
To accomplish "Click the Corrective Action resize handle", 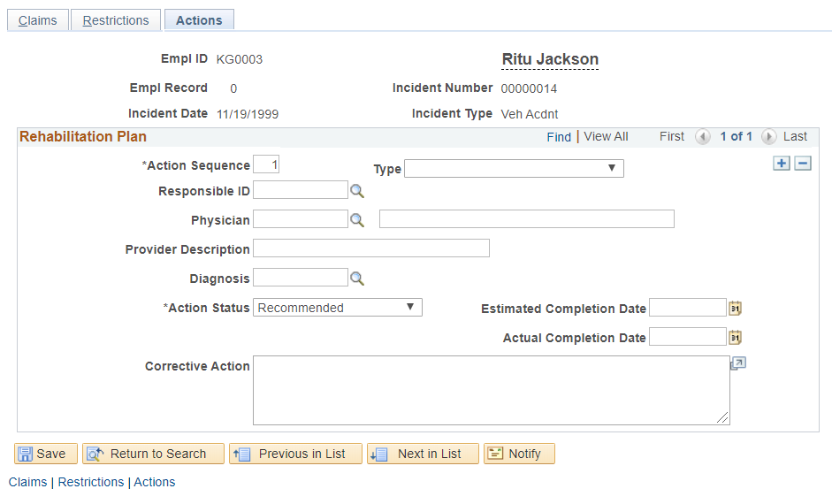I will (722, 417).
